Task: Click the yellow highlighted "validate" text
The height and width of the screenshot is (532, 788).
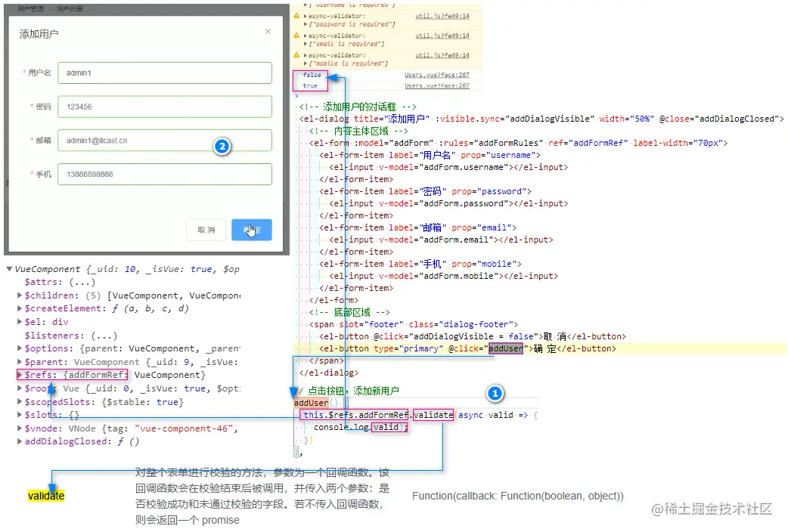Action: 46,496
